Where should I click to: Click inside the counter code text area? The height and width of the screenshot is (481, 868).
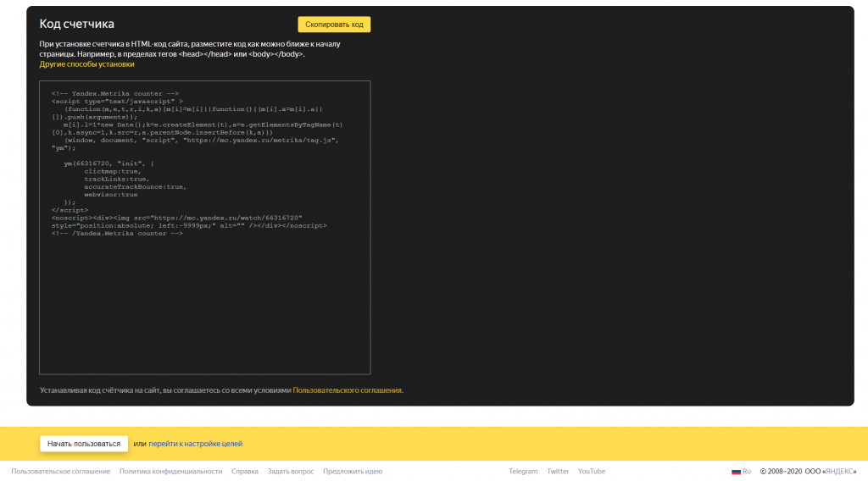click(205, 227)
